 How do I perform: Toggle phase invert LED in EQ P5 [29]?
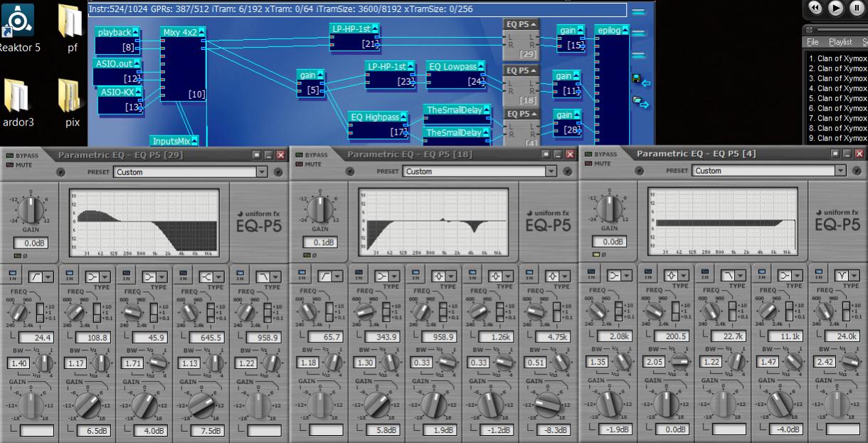18,255
